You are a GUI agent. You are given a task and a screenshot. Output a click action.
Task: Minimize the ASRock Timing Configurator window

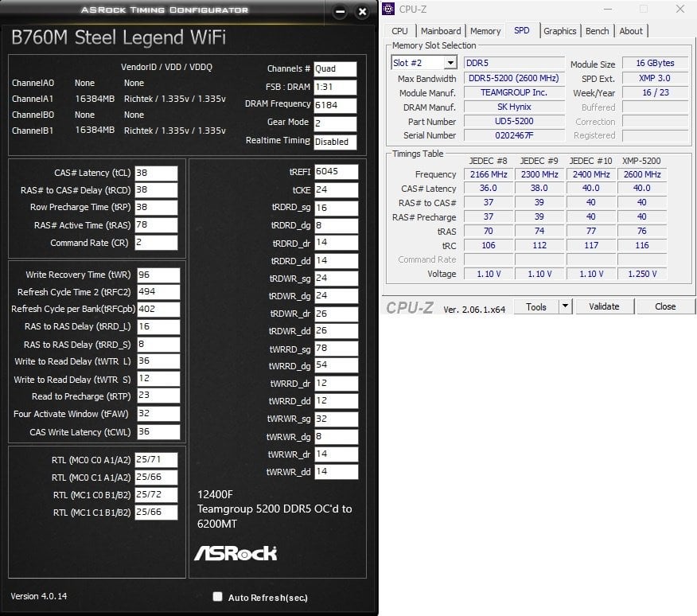click(x=340, y=12)
